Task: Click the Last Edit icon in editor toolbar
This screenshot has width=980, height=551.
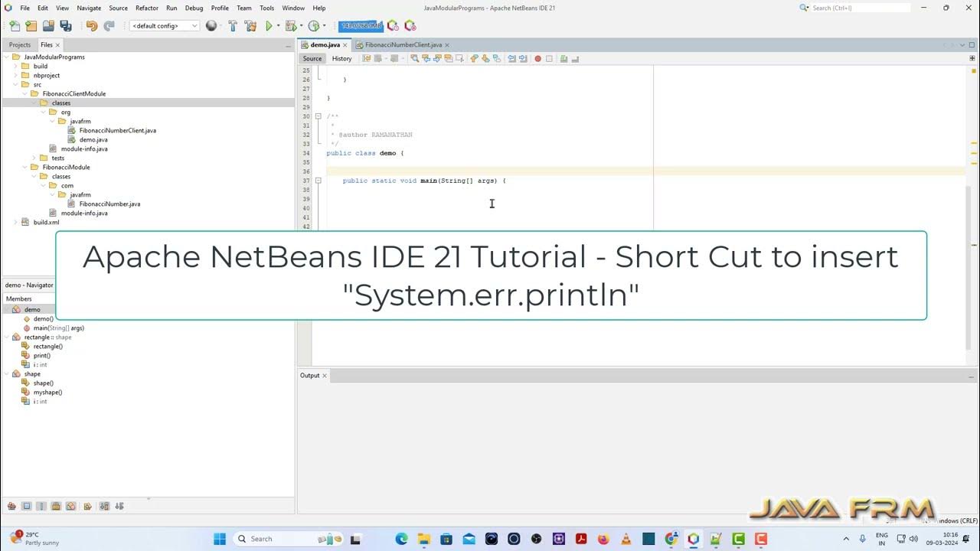Action: (x=367, y=58)
